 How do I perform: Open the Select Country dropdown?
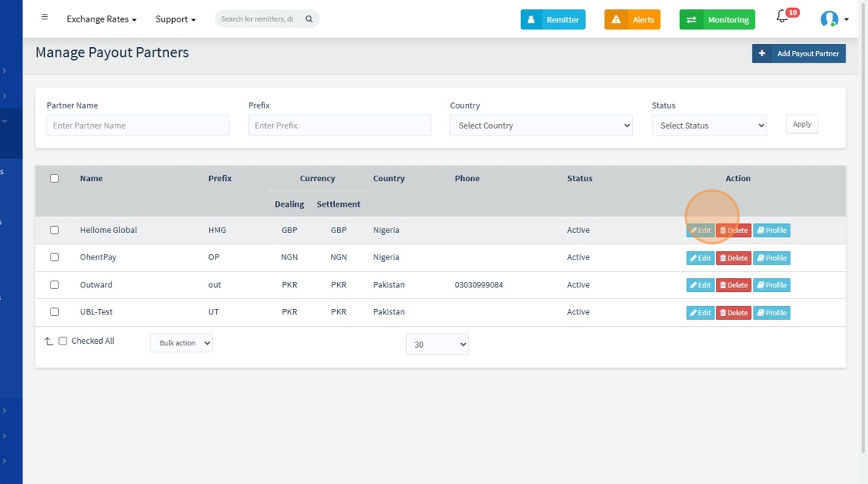coord(542,125)
